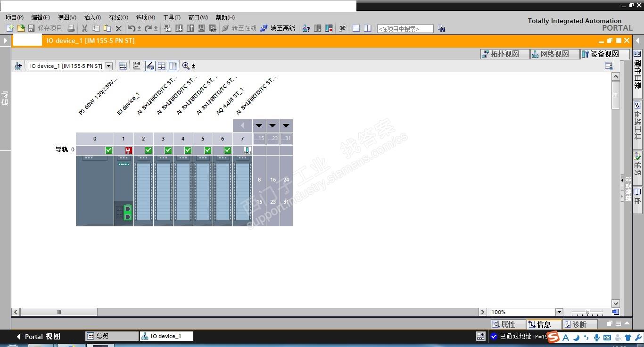This screenshot has height=347, width=644.
Task: Expand the left project tree panel
Action: click(6, 41)
